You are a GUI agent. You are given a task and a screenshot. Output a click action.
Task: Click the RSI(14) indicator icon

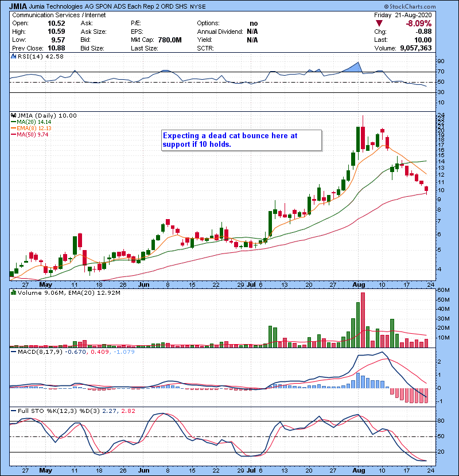(14, 56)
